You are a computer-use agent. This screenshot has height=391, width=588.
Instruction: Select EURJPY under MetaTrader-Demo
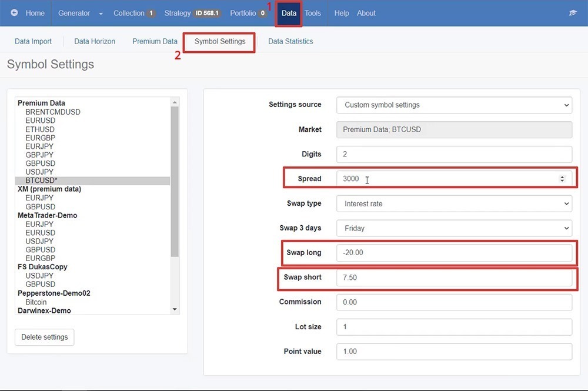click(x=40, y=223)
